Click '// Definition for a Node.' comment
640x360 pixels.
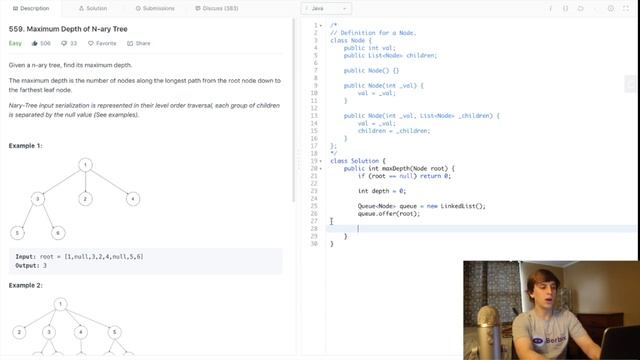[x=373, y=33]
